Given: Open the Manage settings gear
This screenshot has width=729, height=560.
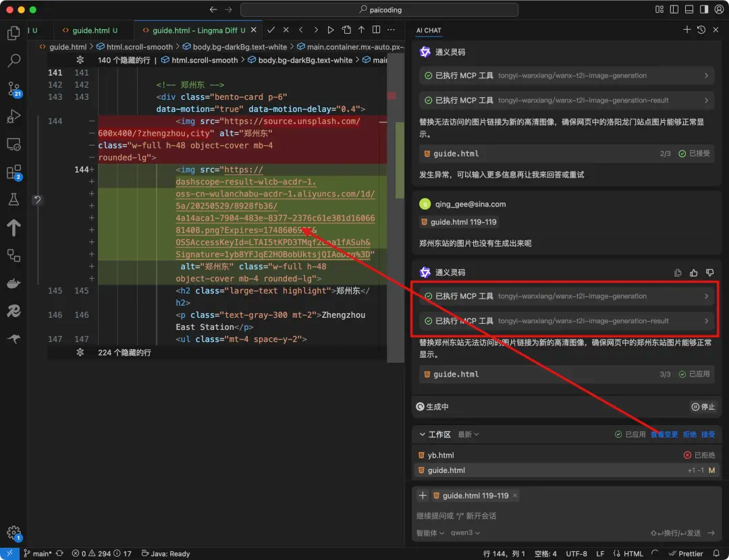Looking at the screenshot, I should point(14,533).
